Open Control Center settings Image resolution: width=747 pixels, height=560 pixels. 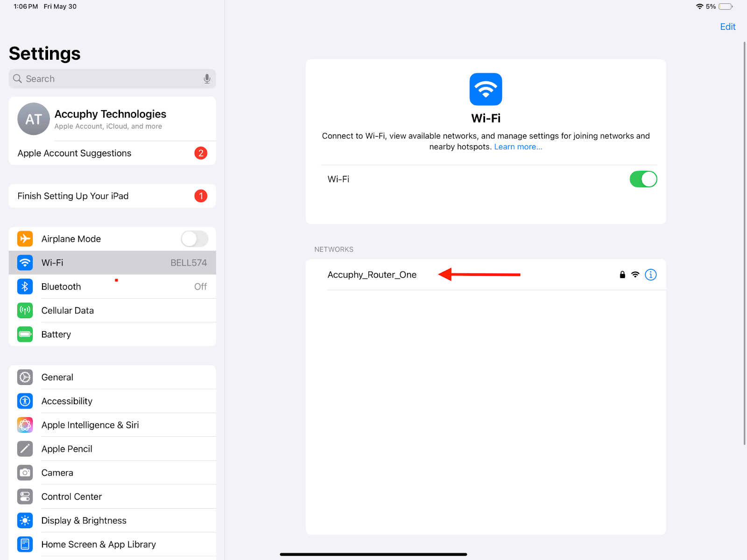click(x=112, y=497)
